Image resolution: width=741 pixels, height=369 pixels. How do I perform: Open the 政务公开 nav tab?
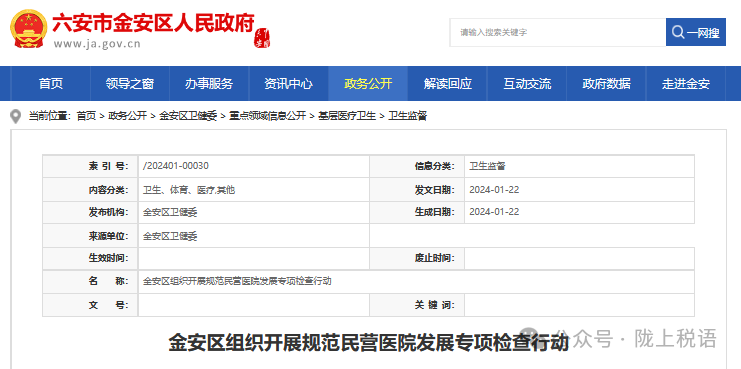point(368,84)
